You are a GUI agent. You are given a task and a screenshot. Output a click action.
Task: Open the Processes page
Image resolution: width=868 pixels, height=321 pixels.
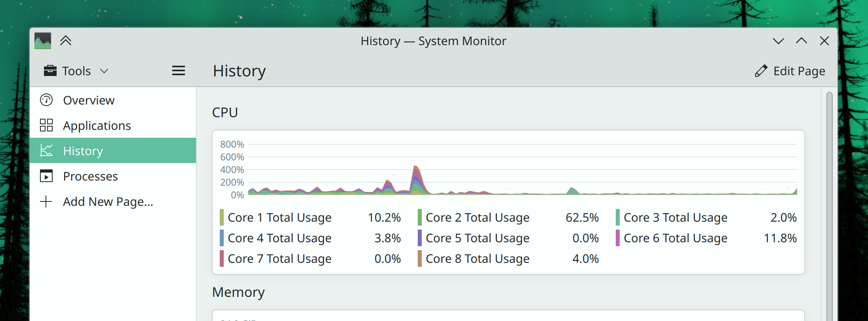90,176
